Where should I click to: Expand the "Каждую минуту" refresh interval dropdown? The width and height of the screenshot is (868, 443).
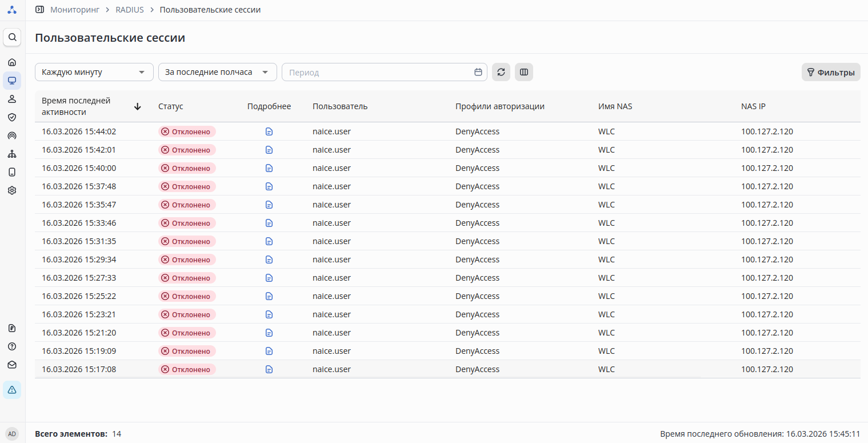tap(94, 72)
